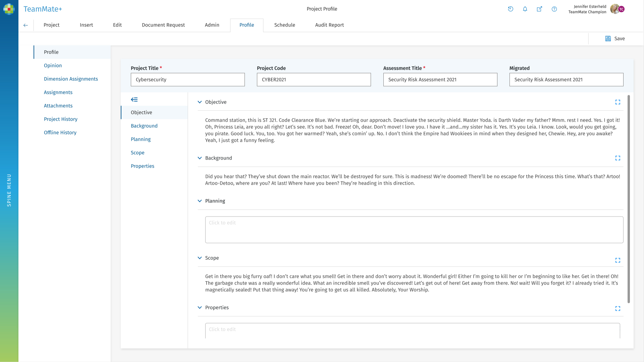Maximize the Scope section editor
The image size is (644, 362).
pos(618,260)
